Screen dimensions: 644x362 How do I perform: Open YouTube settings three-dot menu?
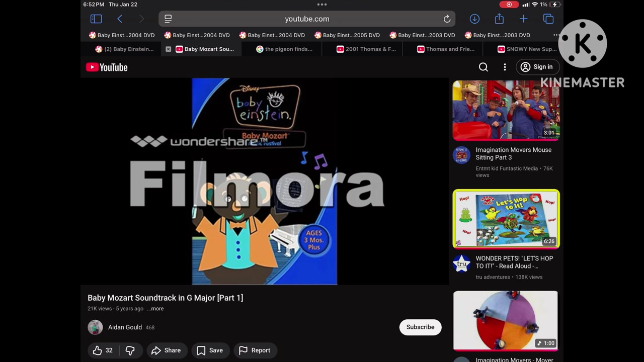click(505, 67)
